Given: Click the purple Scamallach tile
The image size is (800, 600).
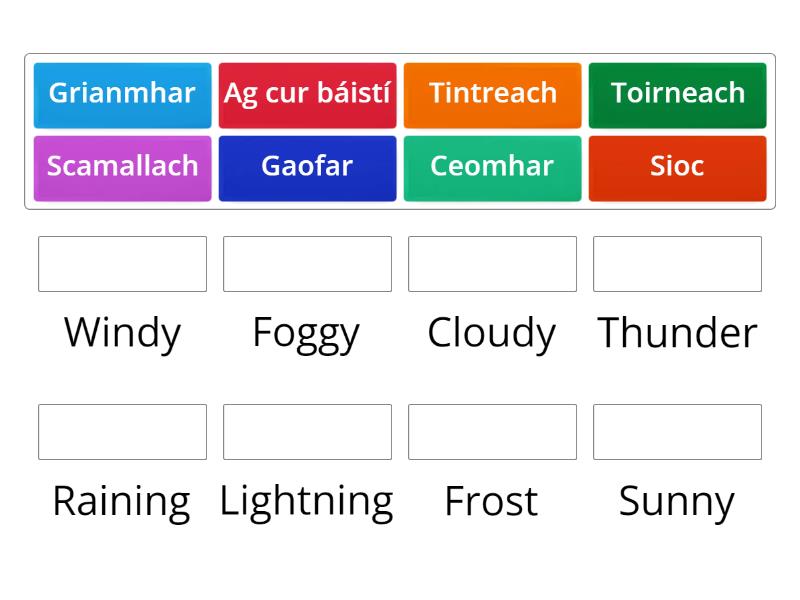Looking at the screenshot, I should [122, 167].
